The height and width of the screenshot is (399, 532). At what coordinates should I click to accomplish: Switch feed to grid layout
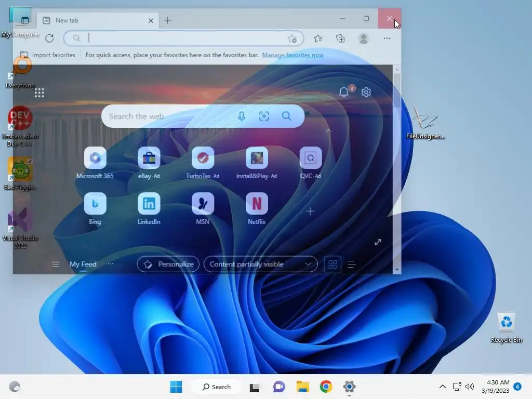point(332,264)
